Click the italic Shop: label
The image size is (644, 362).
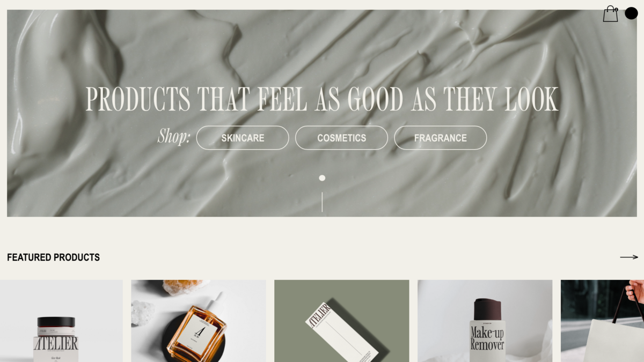point(174,136)
